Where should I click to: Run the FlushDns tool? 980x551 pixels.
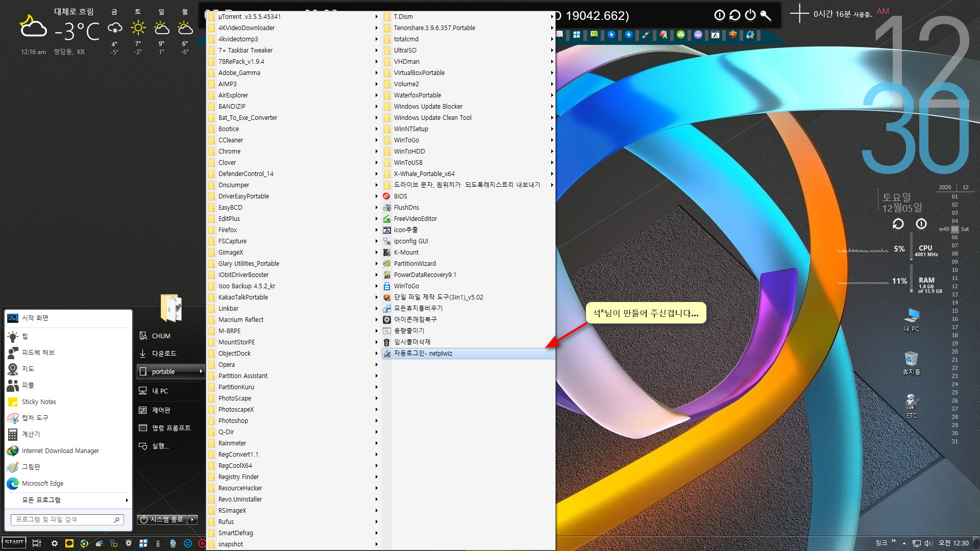point(469,208)
